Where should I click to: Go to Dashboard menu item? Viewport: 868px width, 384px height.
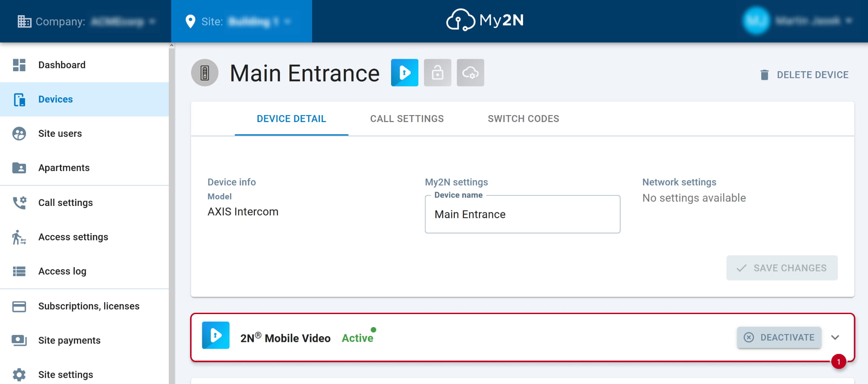(x=84, y=65)
